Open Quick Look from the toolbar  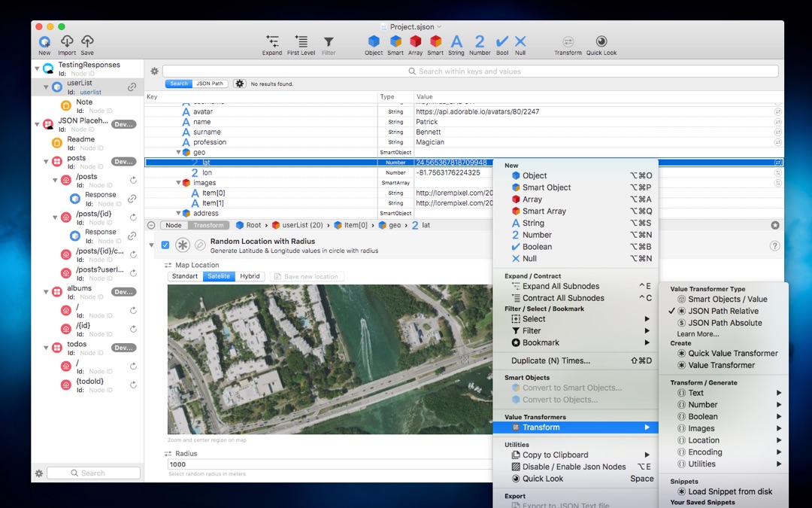601,41
